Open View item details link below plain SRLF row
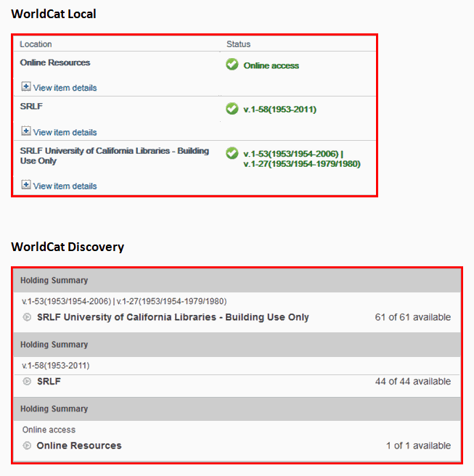Viewport: 474px width, 476px height. pos(65,133)
